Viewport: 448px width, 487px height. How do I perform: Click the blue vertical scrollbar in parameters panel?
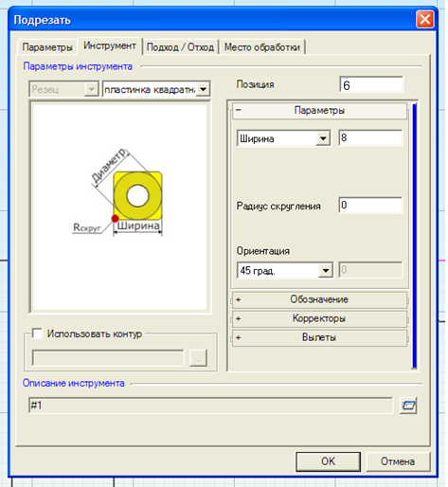pos(415,236)
